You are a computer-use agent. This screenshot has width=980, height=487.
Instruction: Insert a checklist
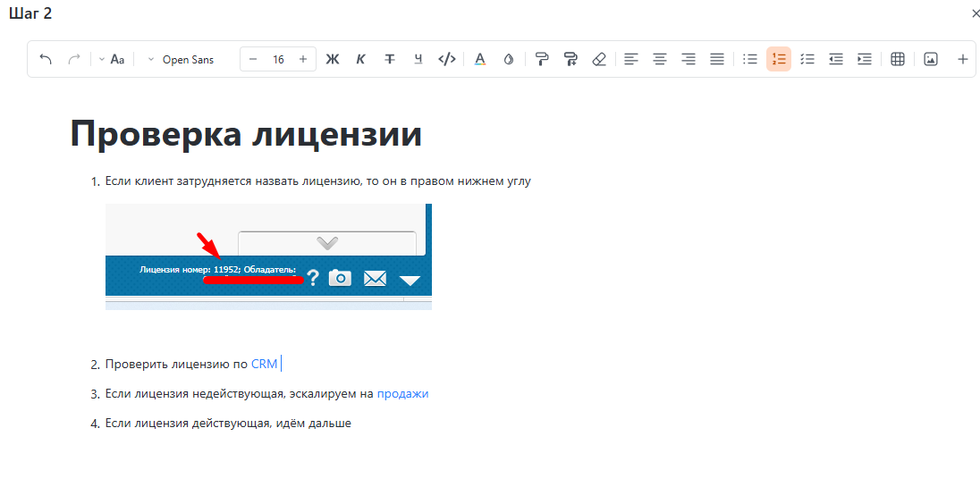click(x=807, y=60)
